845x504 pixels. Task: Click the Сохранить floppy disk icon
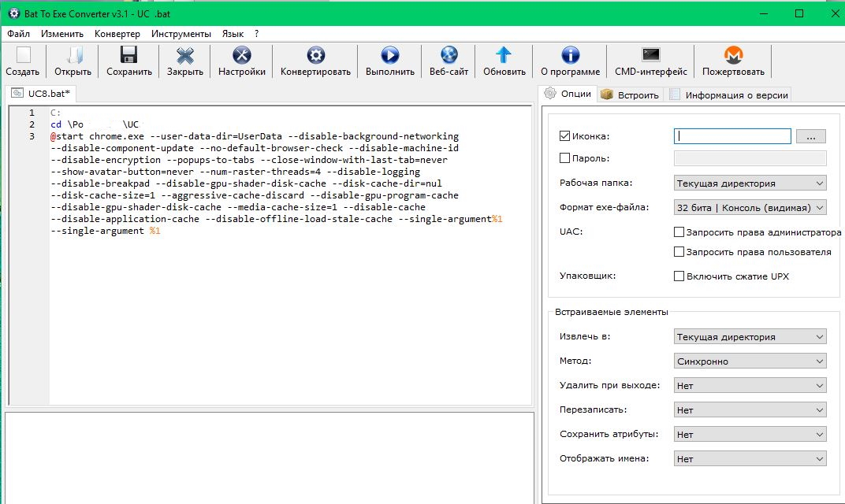click(128, 55)
